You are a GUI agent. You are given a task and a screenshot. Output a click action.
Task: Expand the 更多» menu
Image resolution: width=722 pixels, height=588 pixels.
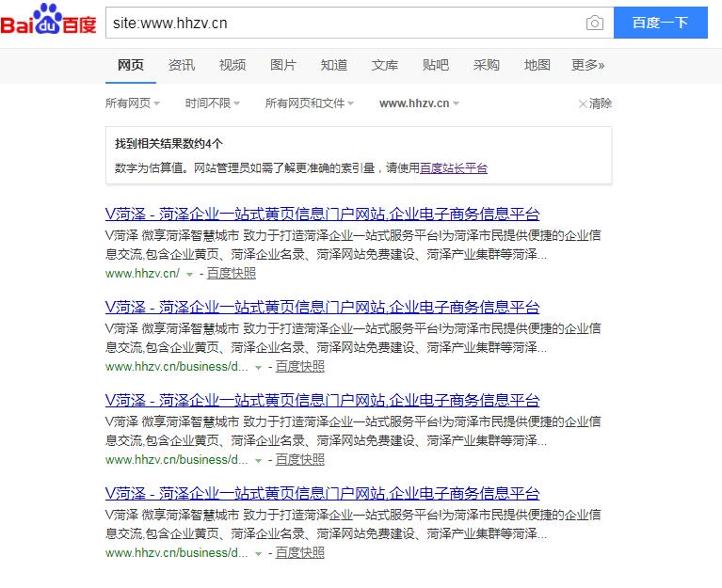(x=587, y=65)
